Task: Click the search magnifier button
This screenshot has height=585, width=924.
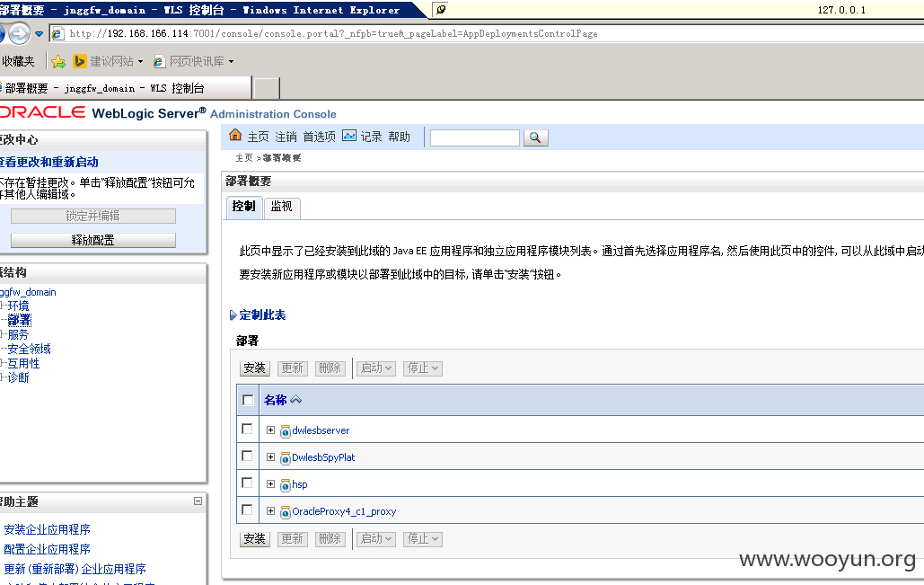Action: pos(536,137)
